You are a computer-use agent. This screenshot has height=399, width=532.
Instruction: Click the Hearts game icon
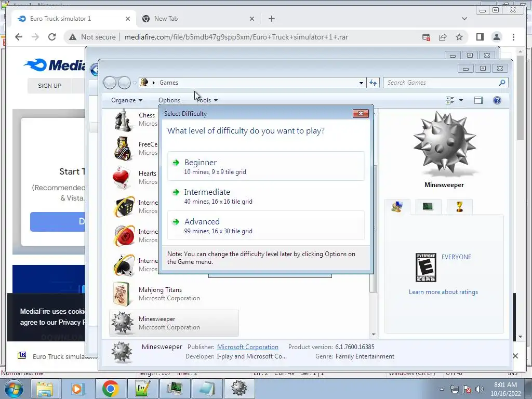[121, 178]
